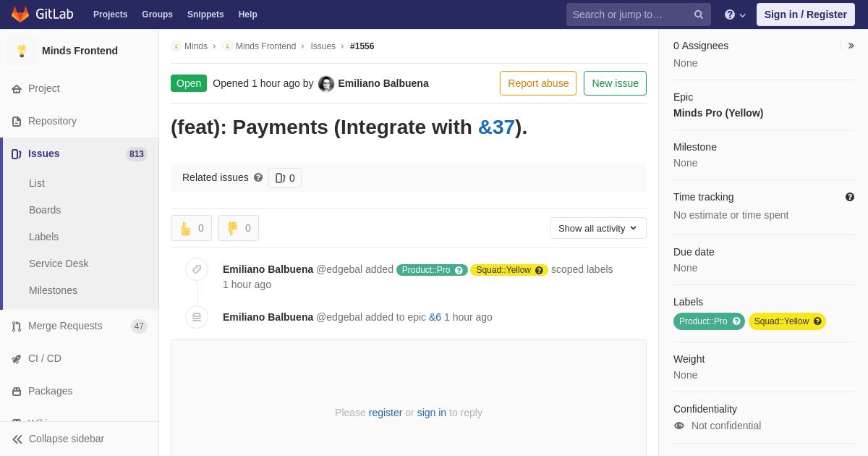The image size is (868, 456).
Task: Click Issues in the breadcrumb
Action: [323, 46]
